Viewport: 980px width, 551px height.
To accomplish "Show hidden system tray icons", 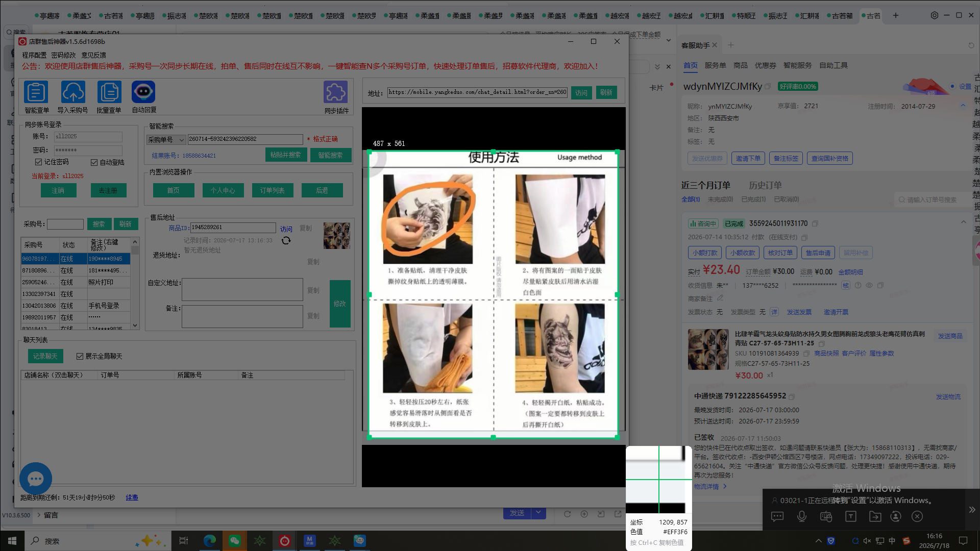I will pyautogui.click(x=819, y=541).
